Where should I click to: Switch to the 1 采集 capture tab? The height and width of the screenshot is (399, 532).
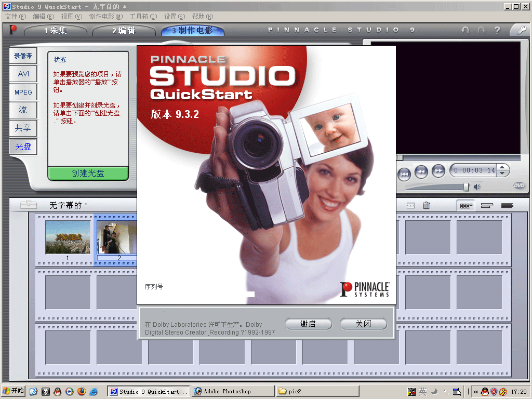click(x=56, y=31)
